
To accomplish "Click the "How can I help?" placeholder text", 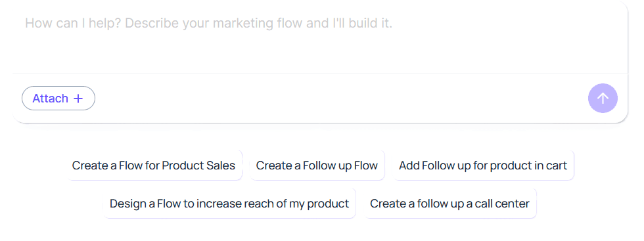I will tap(74, 24).
